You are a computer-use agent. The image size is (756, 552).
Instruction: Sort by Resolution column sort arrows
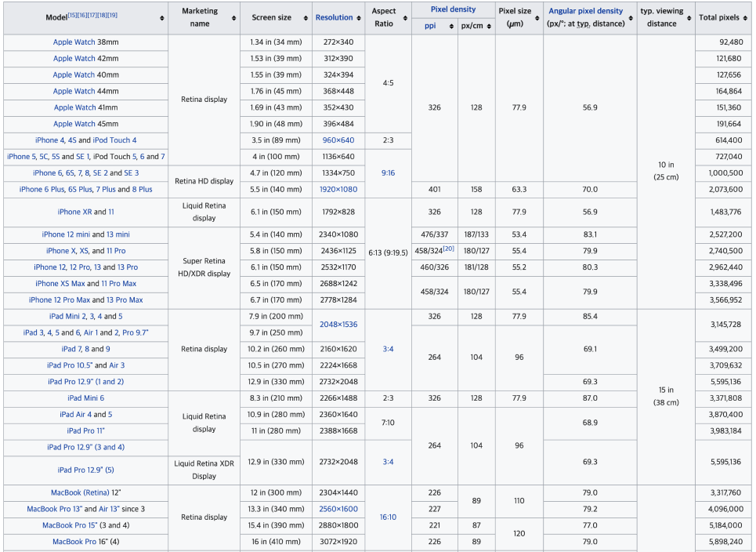point(359,18)
